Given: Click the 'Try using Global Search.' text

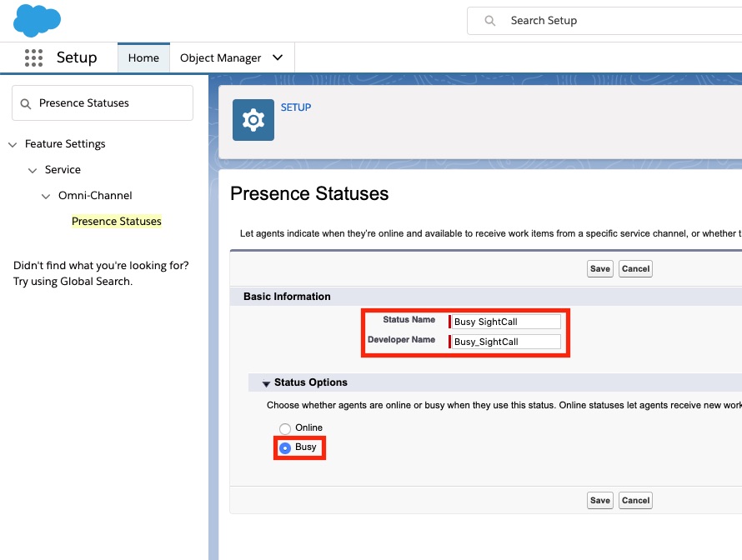Looking at the screenshot, I should 73,282.
